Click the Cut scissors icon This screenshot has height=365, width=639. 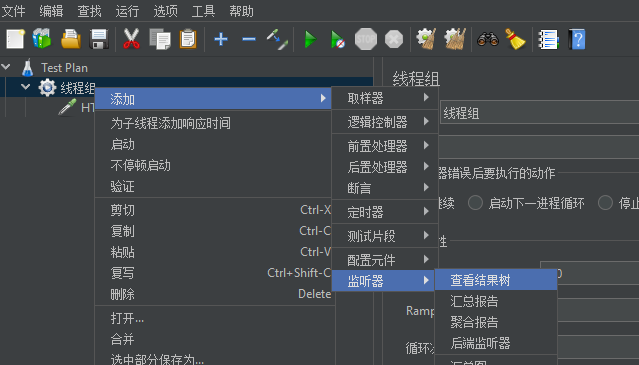[x=131, y=39]
